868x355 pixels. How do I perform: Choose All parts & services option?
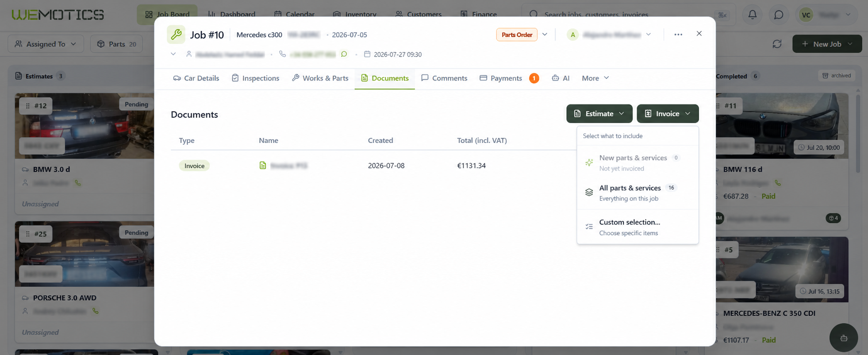tap(638, 193)
